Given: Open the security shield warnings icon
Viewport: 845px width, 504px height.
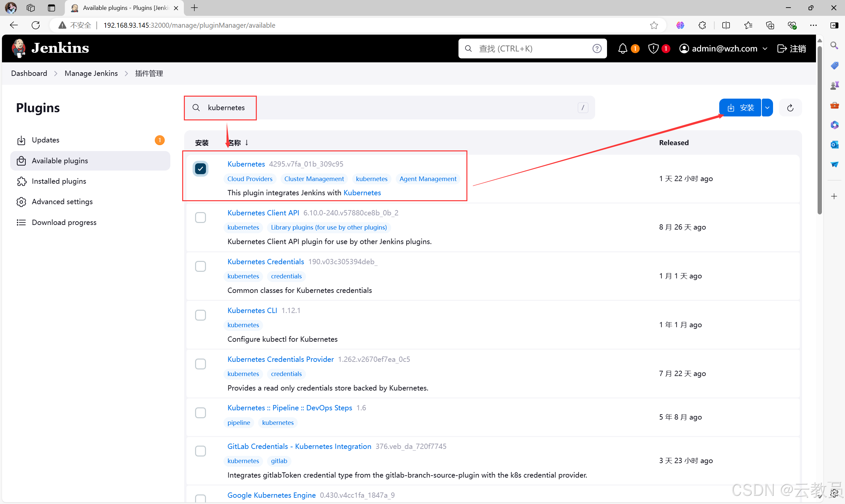Looking at the screenshot, I should click(653, 48).
